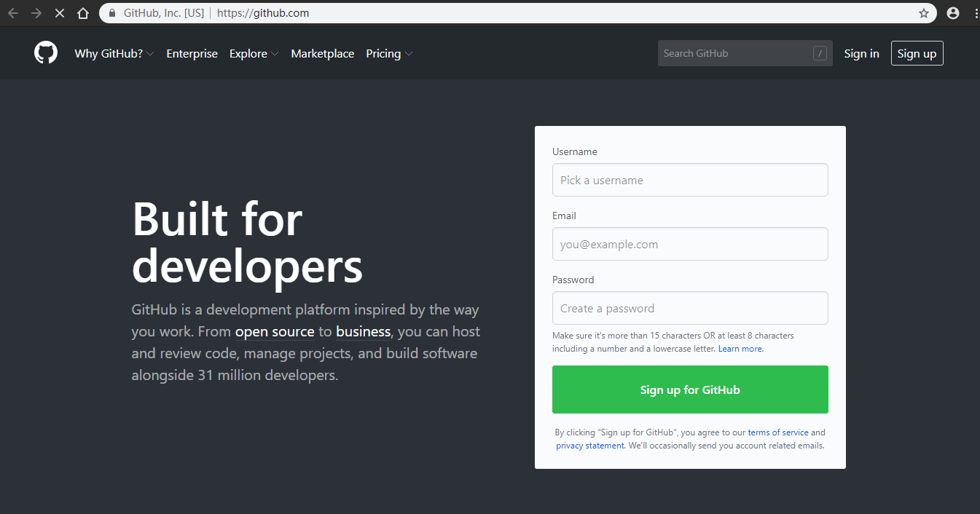Click the Password field label
This screenshot has width=980, height=514.
tap(573, 280)
